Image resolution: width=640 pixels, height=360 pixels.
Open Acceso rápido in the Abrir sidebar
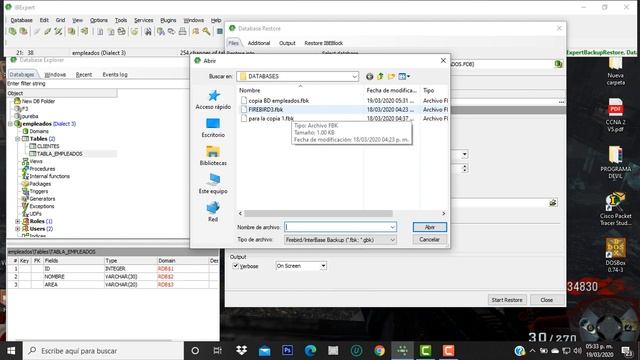(213, 100)
